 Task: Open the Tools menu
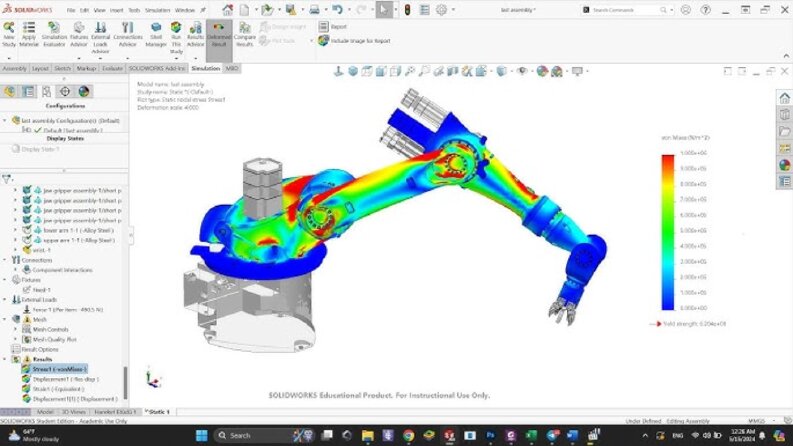(x=134, y=10)
